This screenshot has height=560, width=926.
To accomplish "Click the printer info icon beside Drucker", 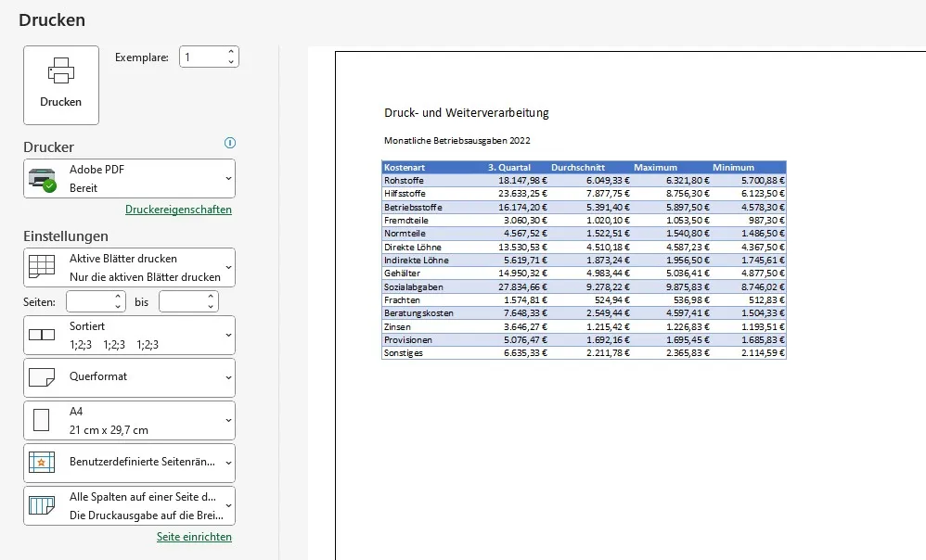I will (x=230, y=143).
